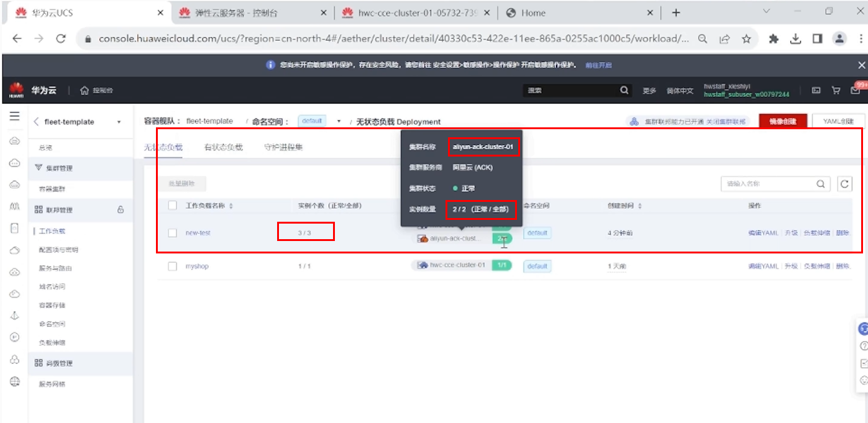Bookmark this page with the star icon
The image size is (868, 423).
pos(746,39)
